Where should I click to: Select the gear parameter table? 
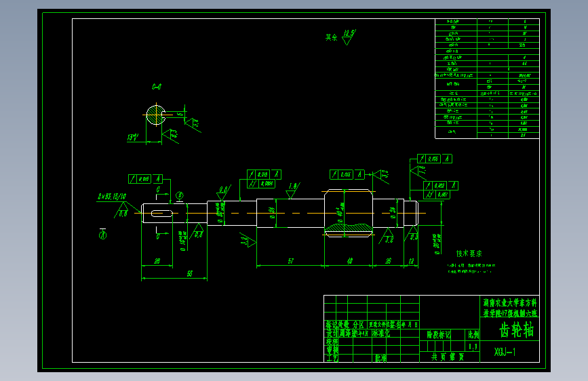click(487, 79)
